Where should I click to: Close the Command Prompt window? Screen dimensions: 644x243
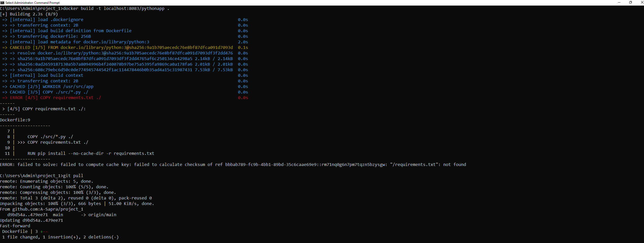(x=641, y=3)
